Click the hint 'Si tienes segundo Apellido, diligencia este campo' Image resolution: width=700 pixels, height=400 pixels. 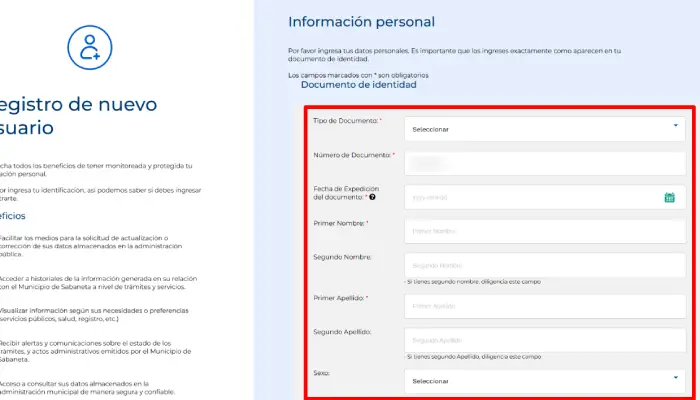pyautogui.click(x=473, y=357)
